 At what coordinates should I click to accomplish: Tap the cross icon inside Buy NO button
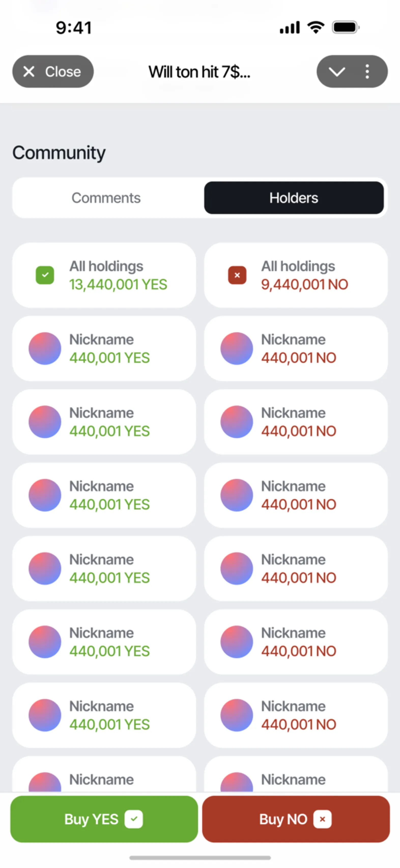[x=322, y=819]
